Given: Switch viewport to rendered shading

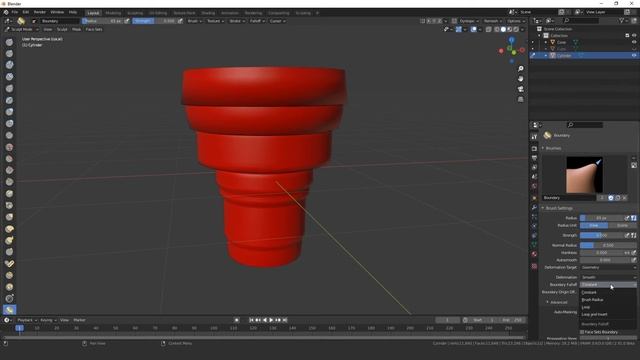Looking at the screenshot, I should (516, 29).
